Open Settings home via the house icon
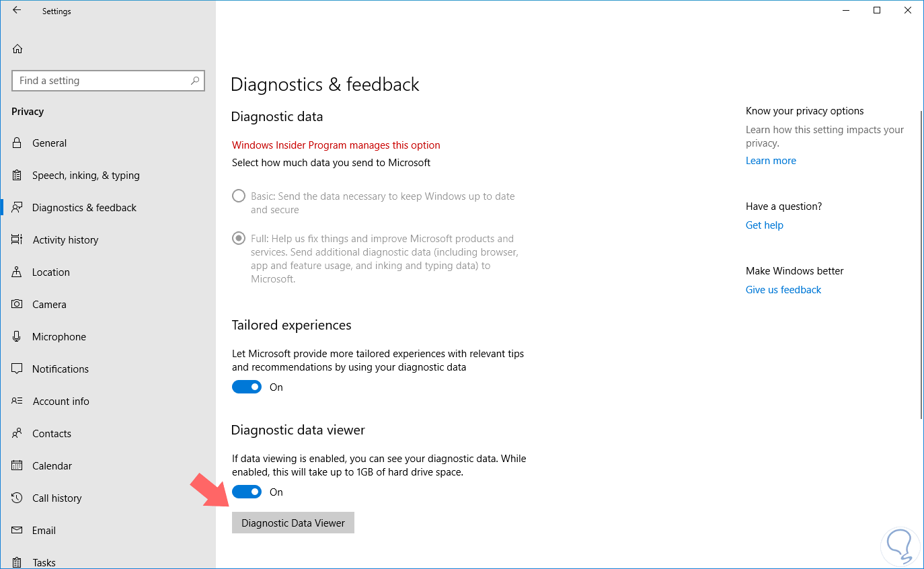This screenshot has height=569, width=924. click(x=17, y=48)
